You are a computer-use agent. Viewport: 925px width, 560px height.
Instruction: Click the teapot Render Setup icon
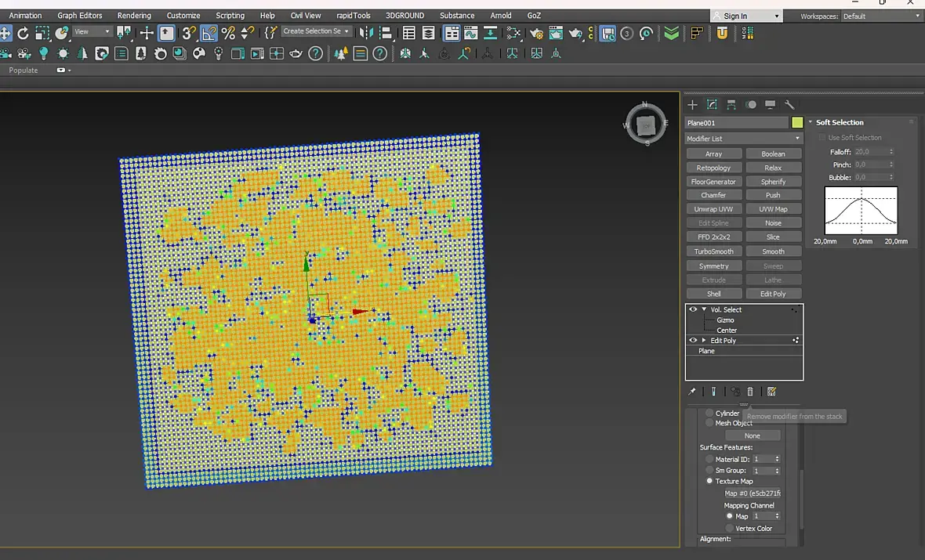[536, 33]
